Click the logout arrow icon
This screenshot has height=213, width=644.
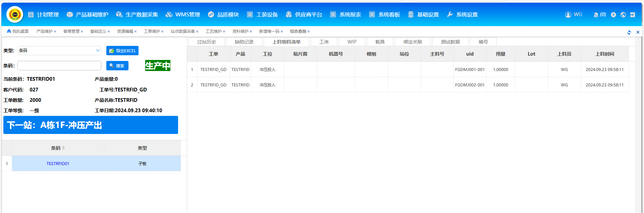coord(633,15)
